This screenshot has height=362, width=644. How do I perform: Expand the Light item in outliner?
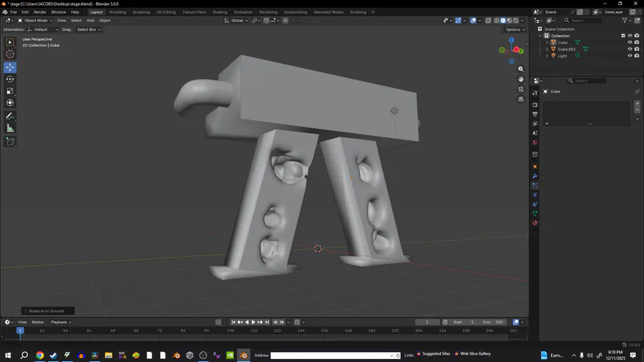[547, 56]
